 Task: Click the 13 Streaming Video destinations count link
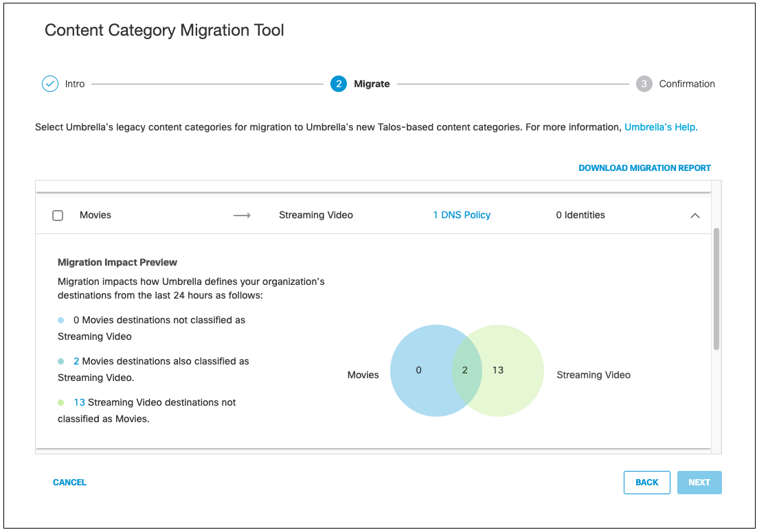(x=79, y=402)
